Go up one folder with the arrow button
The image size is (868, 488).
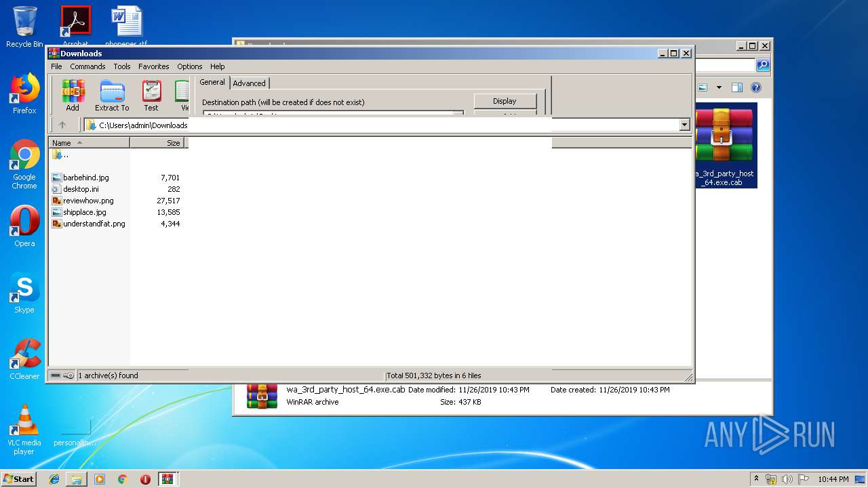62,125
